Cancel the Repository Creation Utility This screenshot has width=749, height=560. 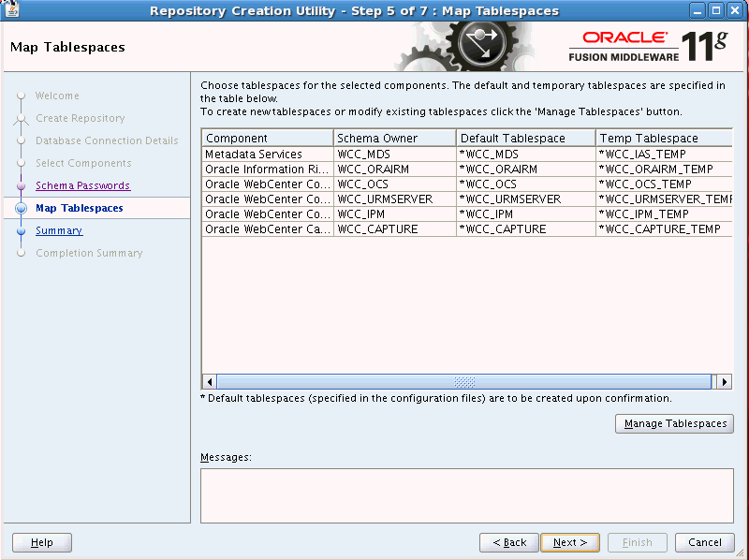click(x=705, y=542)
